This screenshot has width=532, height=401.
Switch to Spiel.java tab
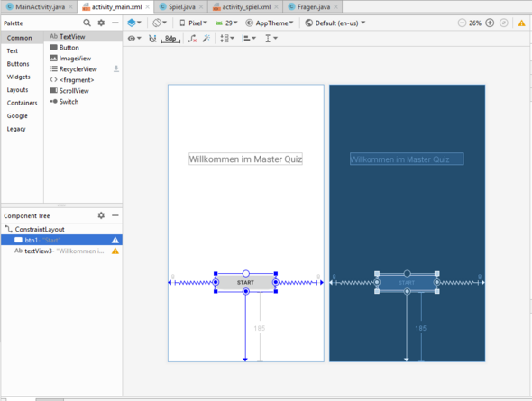182,6
